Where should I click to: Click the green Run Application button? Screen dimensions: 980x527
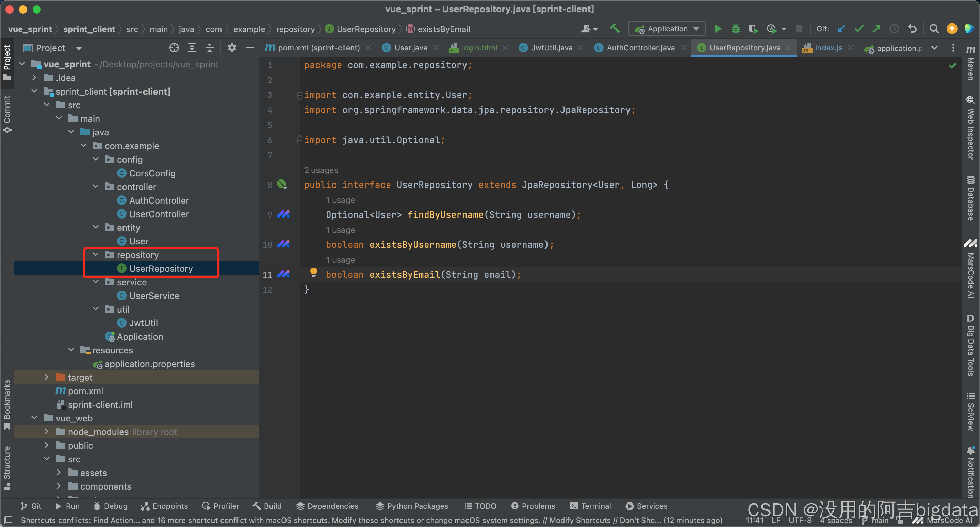tap(718, 29)
